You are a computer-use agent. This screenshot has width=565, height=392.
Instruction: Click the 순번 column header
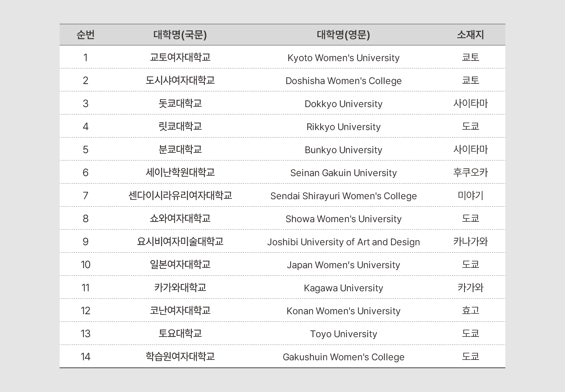tap(85, 35)
